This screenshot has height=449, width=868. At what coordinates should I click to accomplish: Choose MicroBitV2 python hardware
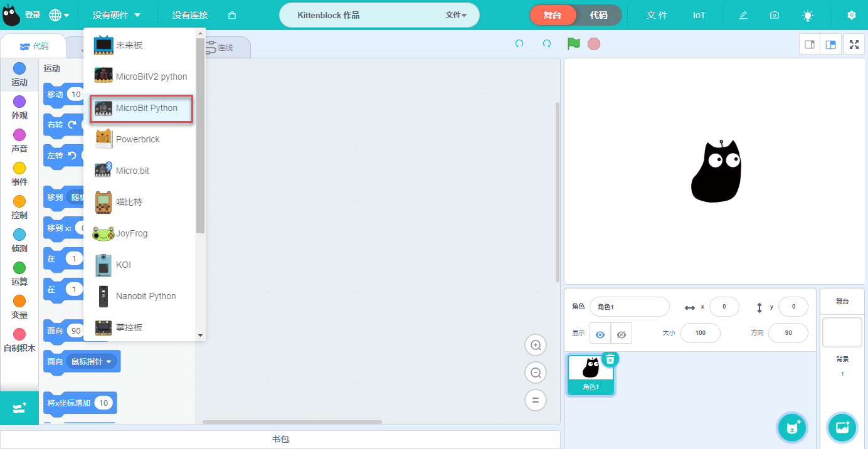[140, 77]
